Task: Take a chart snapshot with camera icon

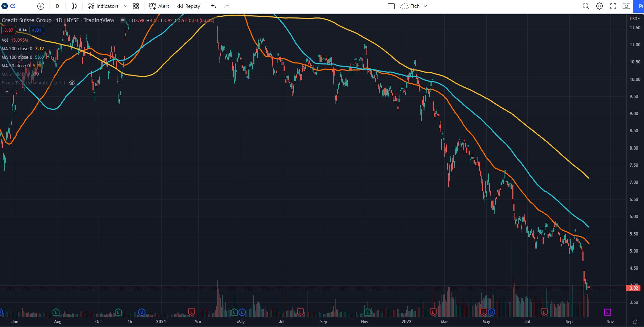Action: (x=627, y=6)
